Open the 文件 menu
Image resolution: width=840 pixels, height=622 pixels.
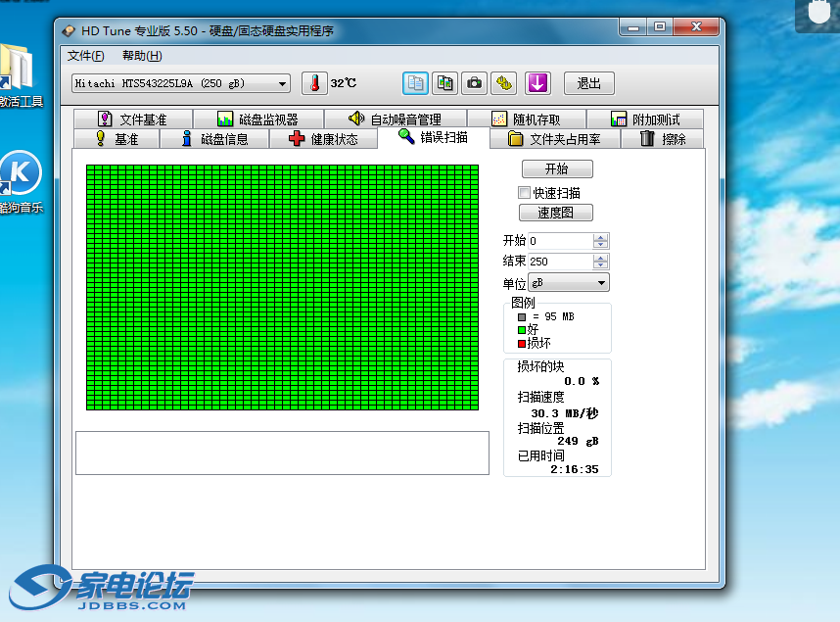coord(83,56)
